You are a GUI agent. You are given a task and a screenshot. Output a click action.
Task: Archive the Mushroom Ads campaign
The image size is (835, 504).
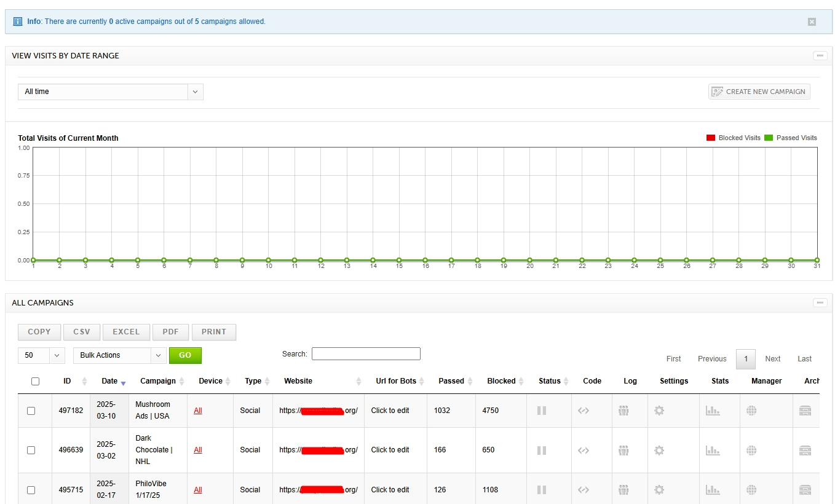pos(805,411)
